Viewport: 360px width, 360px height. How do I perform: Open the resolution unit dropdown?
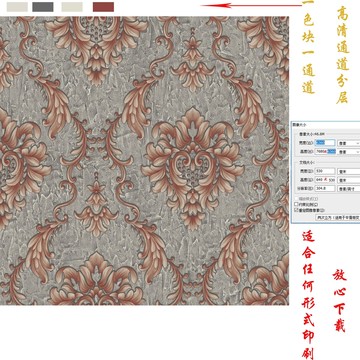tap(349, 188)
